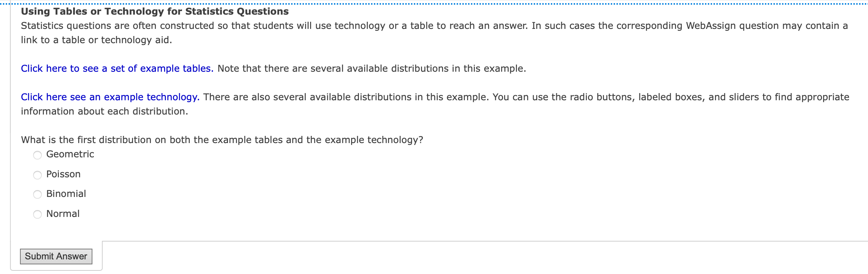Click the Poisson option label text
This screenshot has width=868, height=274.
(64, 174)
